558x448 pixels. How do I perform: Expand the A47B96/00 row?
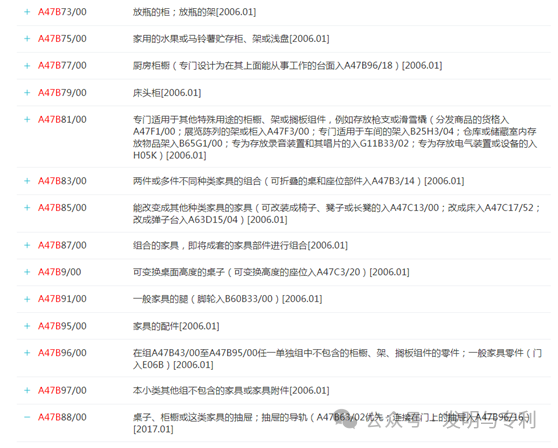(x=27, y=353)
